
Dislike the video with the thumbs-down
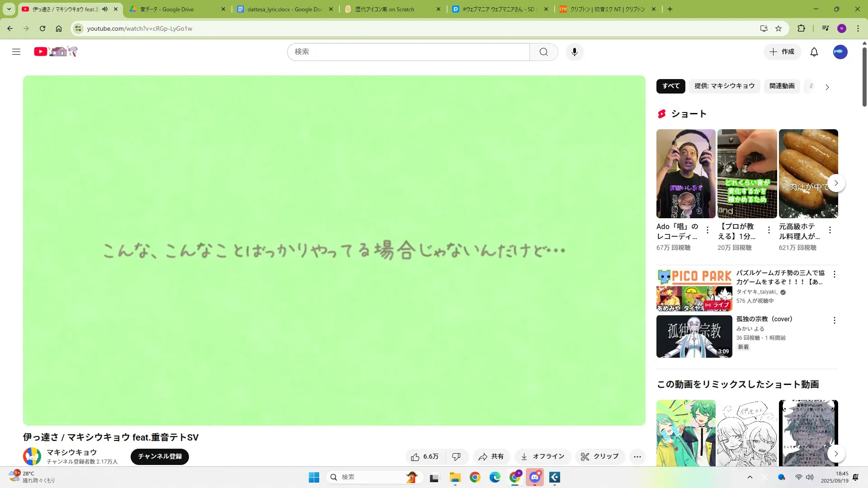[456, 456]
